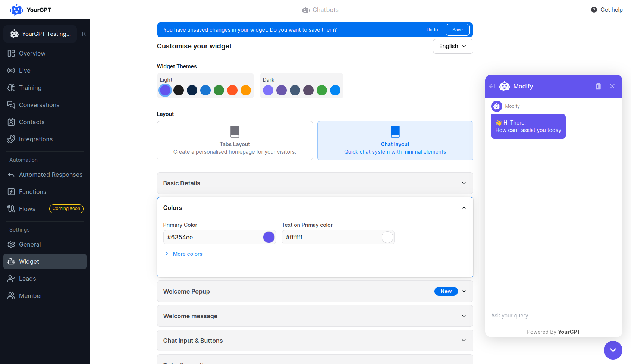The height and width of the screenshot is (364, 631).
Task: Click the Functions icon in sidebar
Action: coord(11,192)
